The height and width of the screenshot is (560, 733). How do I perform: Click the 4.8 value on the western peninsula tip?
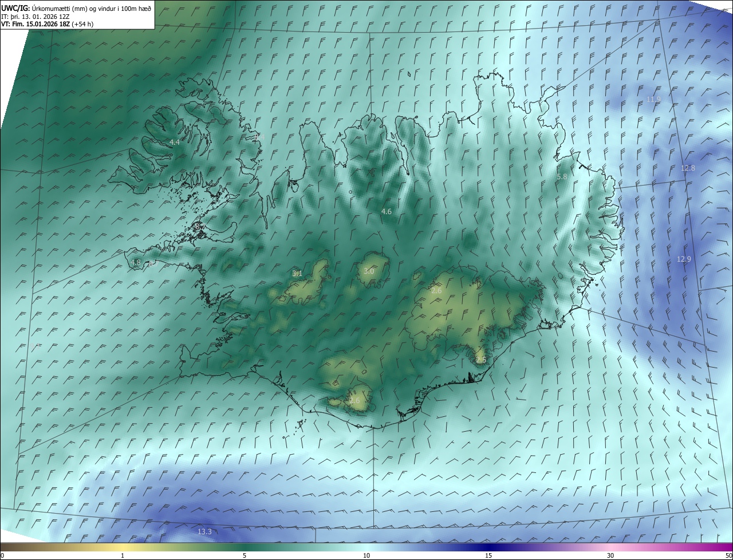pos(136,263)
